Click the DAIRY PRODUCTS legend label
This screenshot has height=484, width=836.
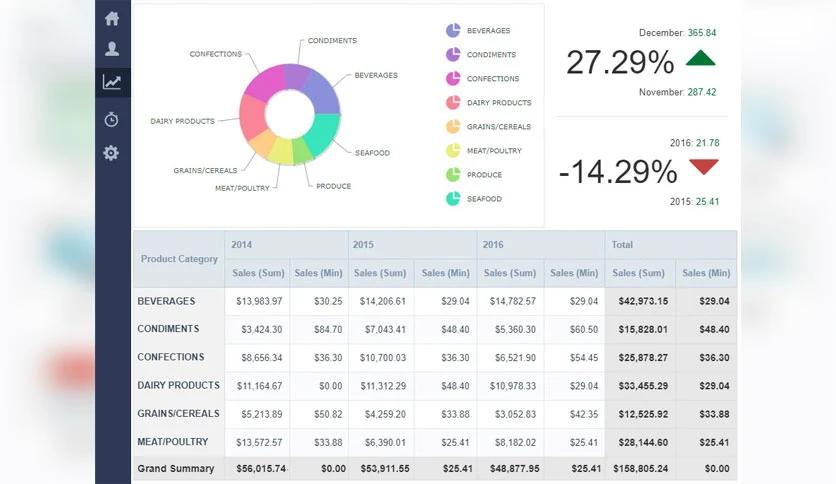click(499, 102)
